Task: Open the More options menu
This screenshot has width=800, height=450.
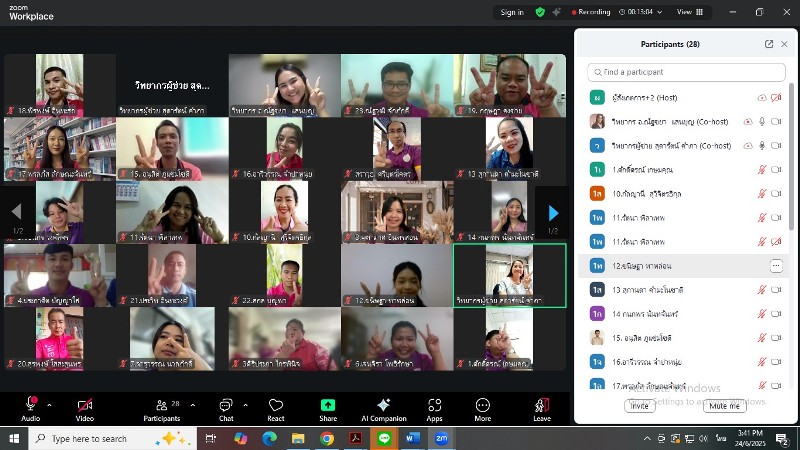Action: pyautogui.click(x=483, y=409)
